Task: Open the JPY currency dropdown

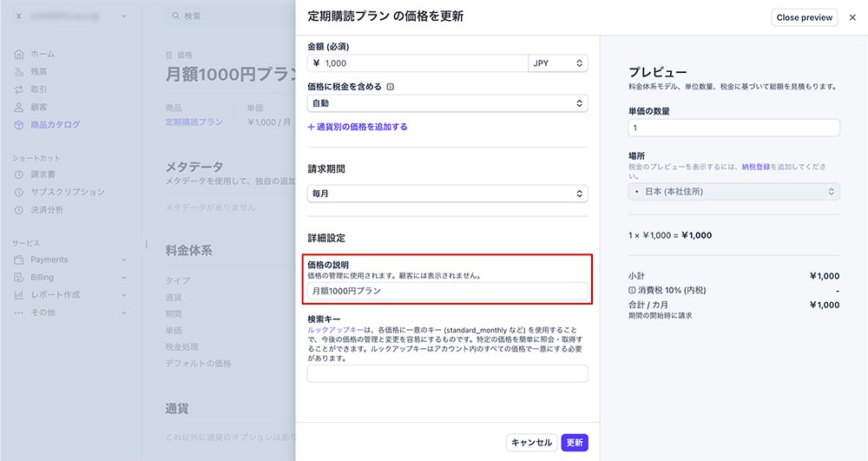Action: click(558, 63)
